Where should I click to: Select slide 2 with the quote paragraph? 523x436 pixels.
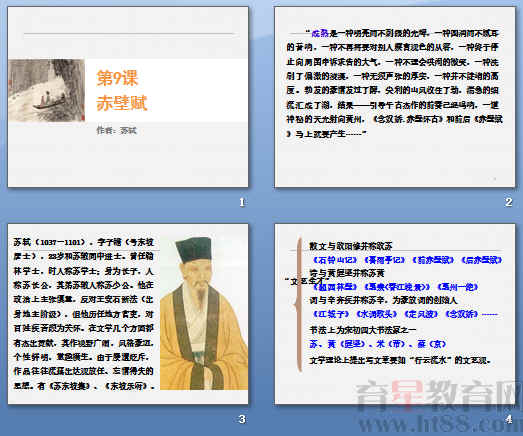tap(395, 97)
